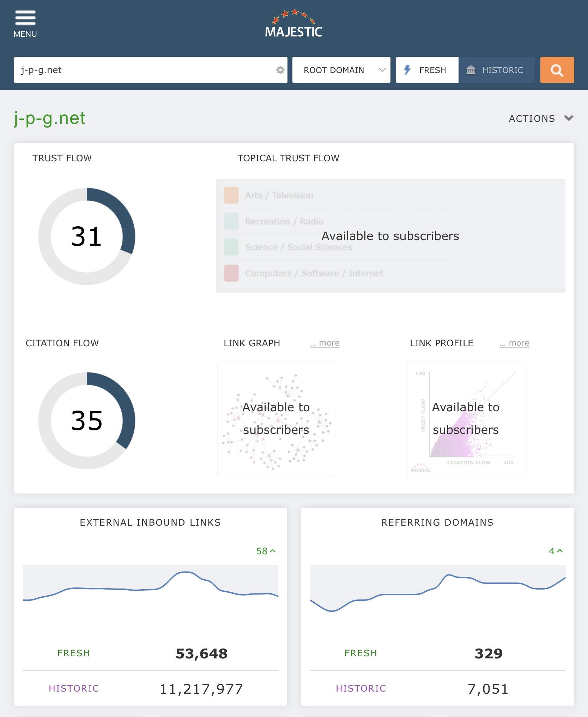
Task: Click the TOPICAL TRUST FLOW heading
Action: (x=289, y=158)
